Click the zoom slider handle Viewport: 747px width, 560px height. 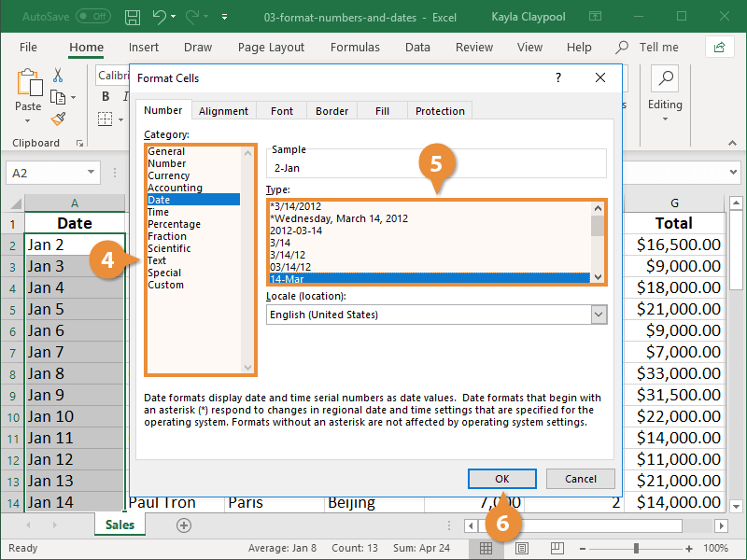point(636,549)
